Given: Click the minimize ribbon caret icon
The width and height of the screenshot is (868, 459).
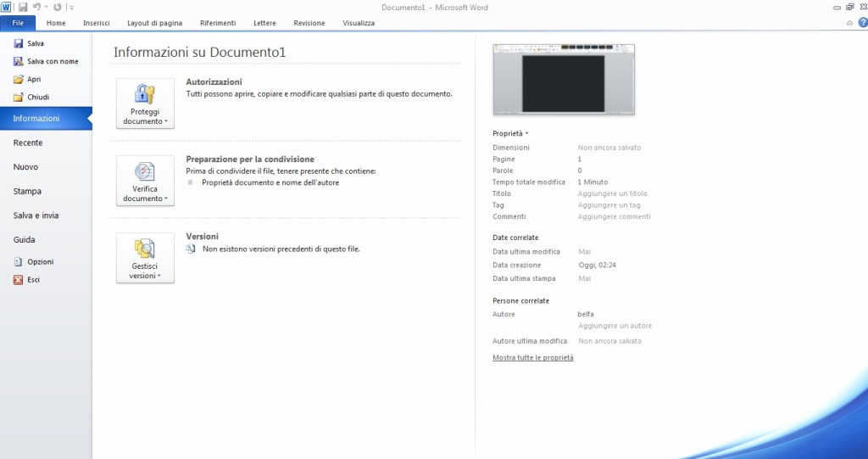Looking at the screenshot, I should [849, 23].
